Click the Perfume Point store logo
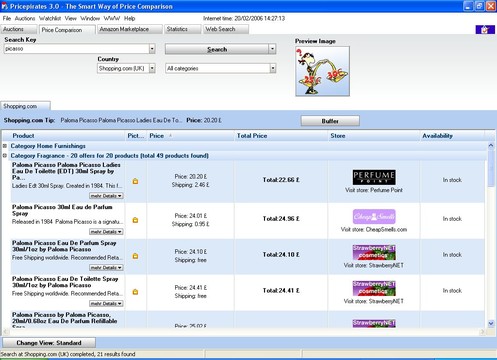 374,177
